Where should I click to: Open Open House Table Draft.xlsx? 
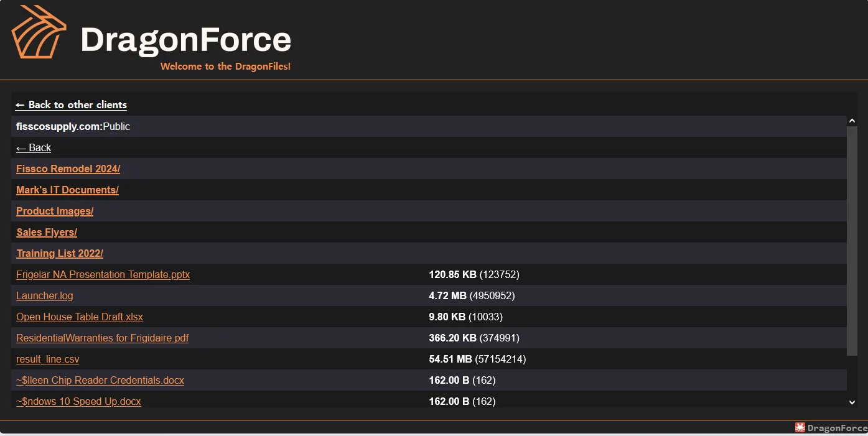80,317
